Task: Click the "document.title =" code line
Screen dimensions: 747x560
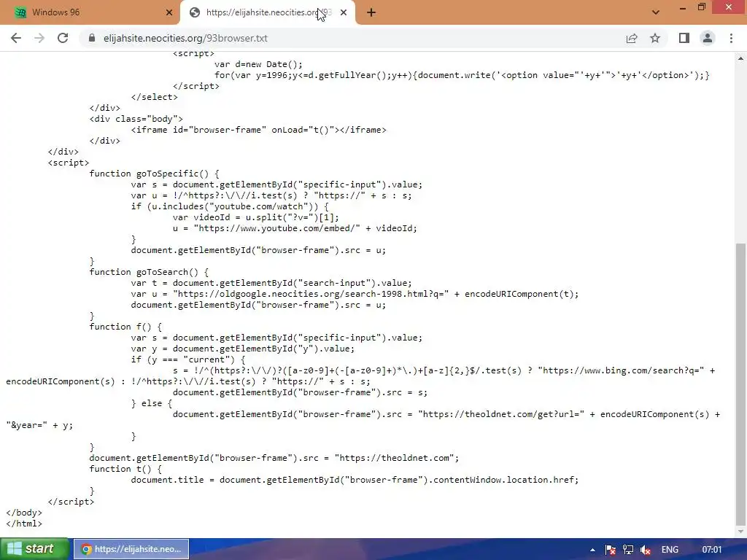Action: (x=355, y=480)
